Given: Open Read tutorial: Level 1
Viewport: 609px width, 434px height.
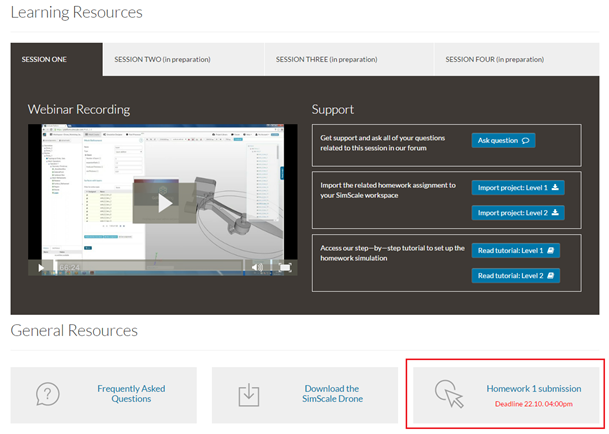Looking at the screenshot, I should [x=516, y=251].
